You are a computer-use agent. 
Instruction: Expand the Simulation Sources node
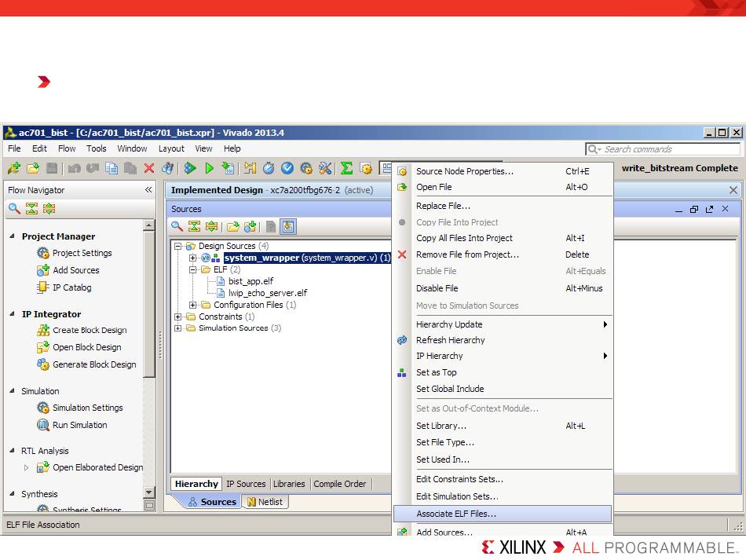178,328
